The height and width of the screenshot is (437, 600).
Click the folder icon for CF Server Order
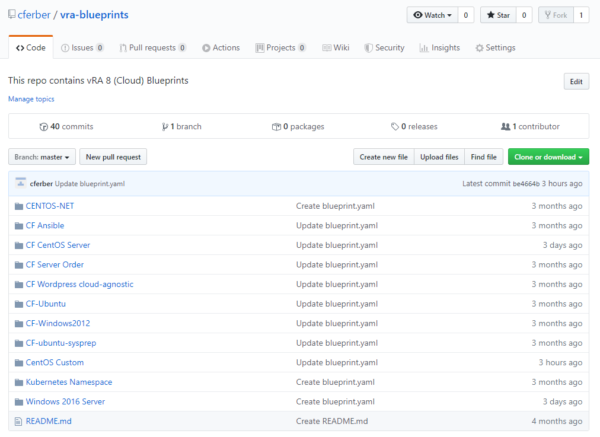coord(19,265)
